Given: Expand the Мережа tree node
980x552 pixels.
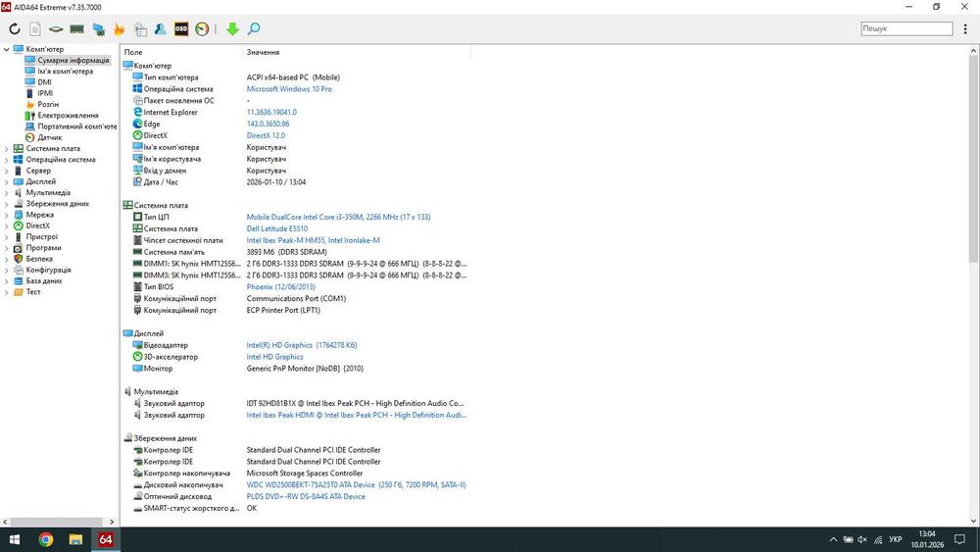Looking at the screenshot, I should (6, 215).
